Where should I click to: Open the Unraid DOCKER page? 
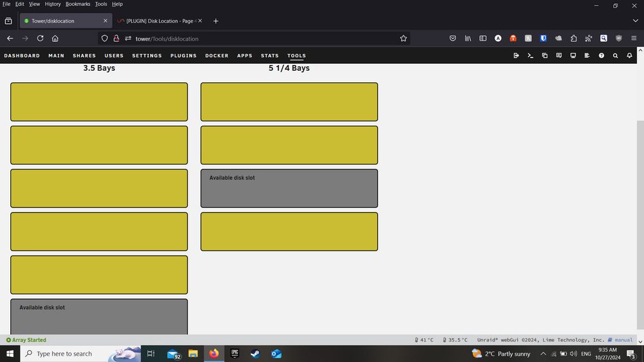(217, 55)
